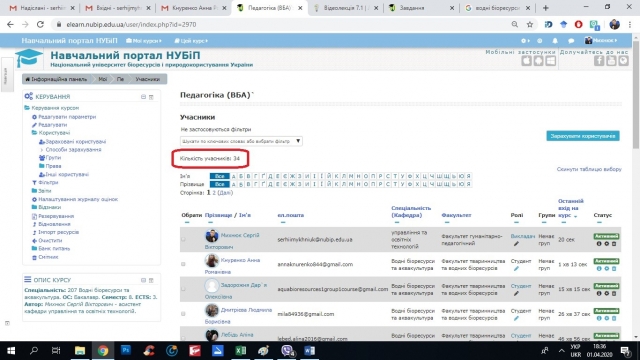Viewport: 640px width, 360px height.
Task: Open enrolment info icon for Міхнюк Сергій
Action: coord(599,244)
